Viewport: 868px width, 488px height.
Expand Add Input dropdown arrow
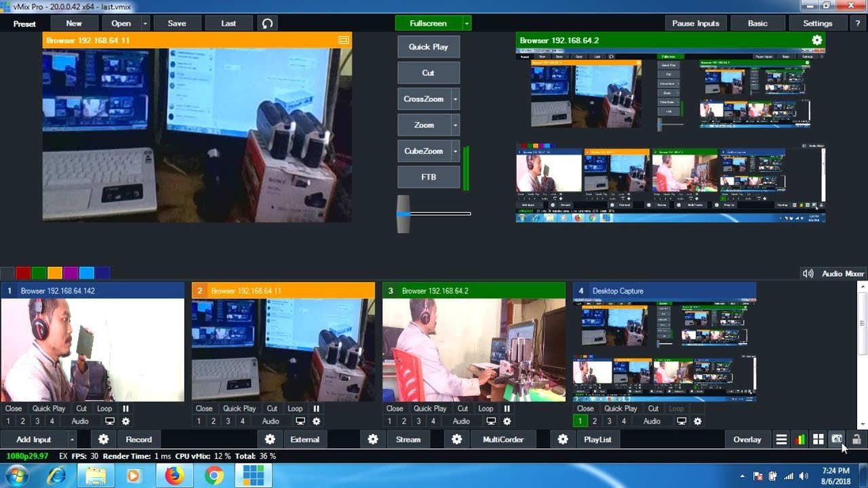point(72,439)
